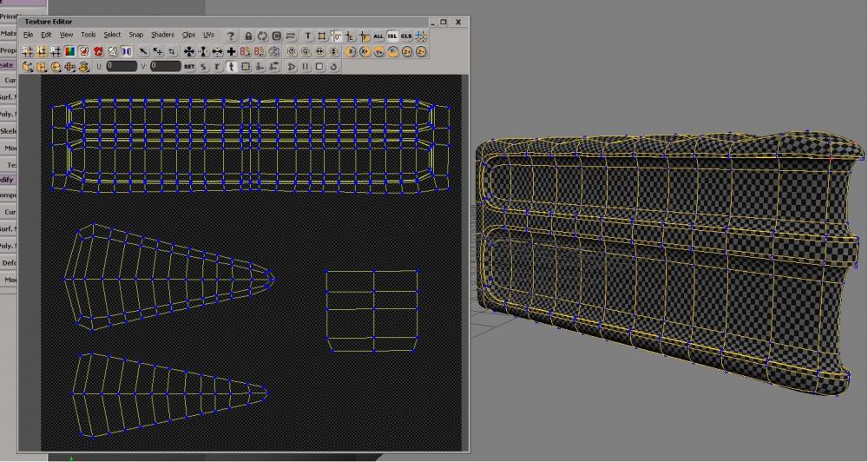
Task: Open the Shaders menu
Action: pyautogui.click(x=163, y=35)
